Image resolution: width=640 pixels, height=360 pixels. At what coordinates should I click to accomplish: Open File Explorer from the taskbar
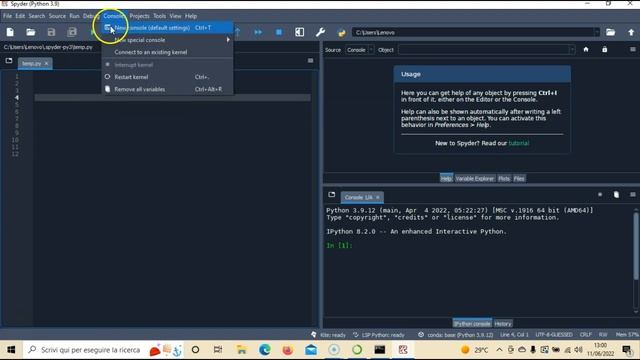pos(242,350)
